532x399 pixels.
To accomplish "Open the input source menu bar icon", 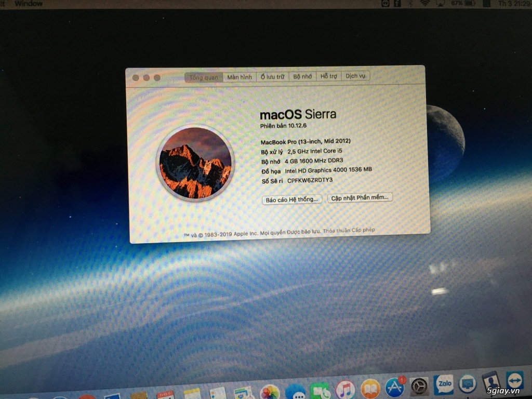I will [x=486, y=4].
